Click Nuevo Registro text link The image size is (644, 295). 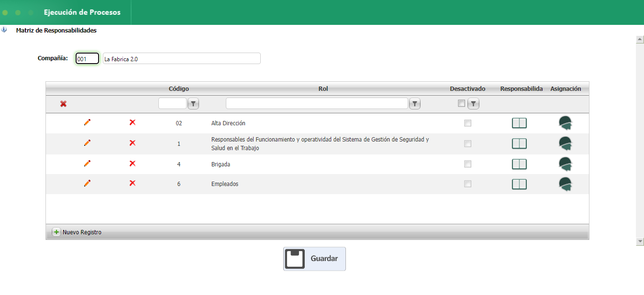[x=82, y=232]
